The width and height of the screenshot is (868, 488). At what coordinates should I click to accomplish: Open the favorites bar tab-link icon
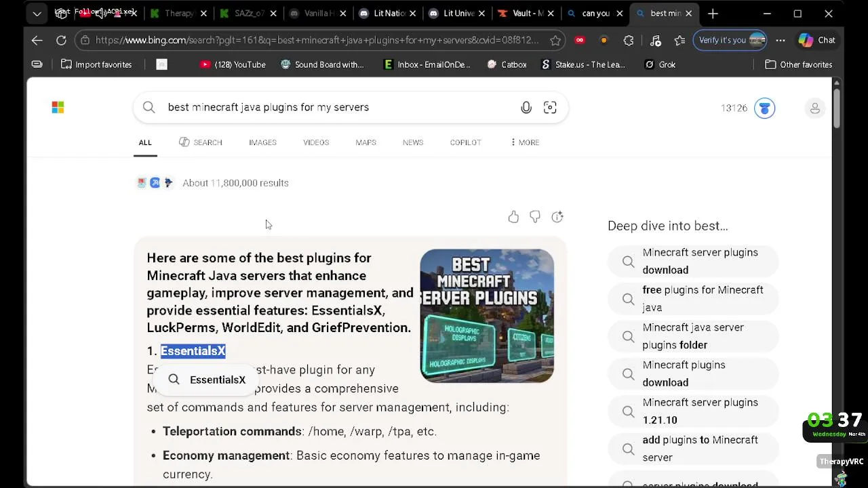tap(37, 64)
